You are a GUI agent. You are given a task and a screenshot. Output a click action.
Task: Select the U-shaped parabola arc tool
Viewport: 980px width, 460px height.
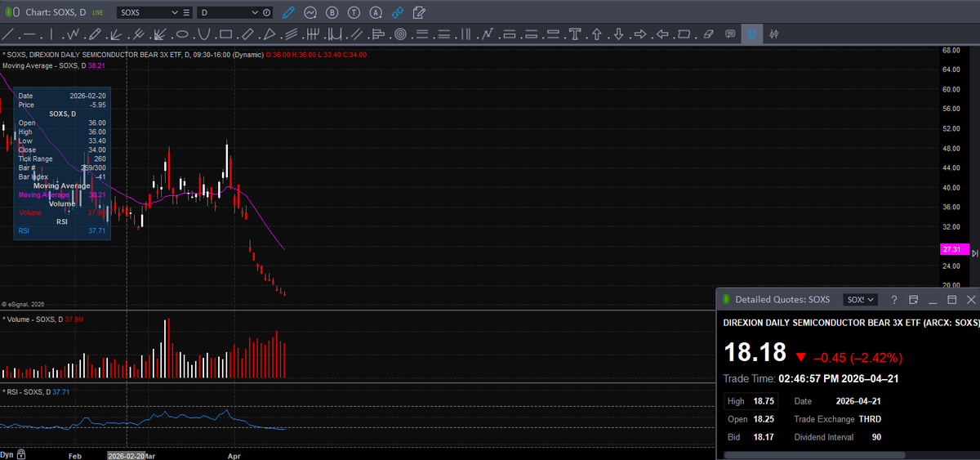(203, 34)
